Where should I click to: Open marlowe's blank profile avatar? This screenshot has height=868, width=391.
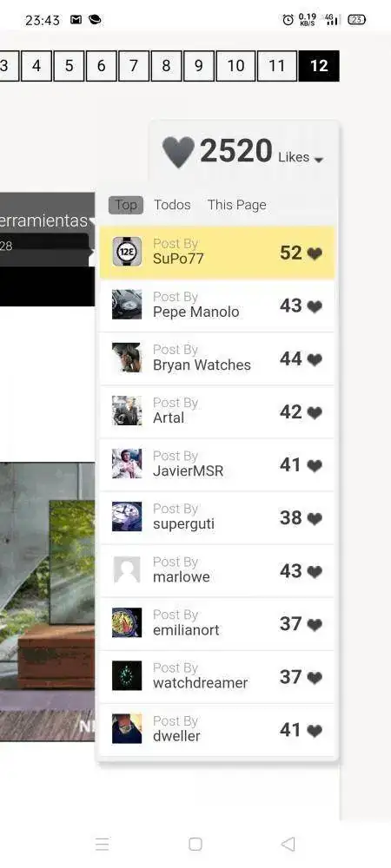click(x=127, y=569)
